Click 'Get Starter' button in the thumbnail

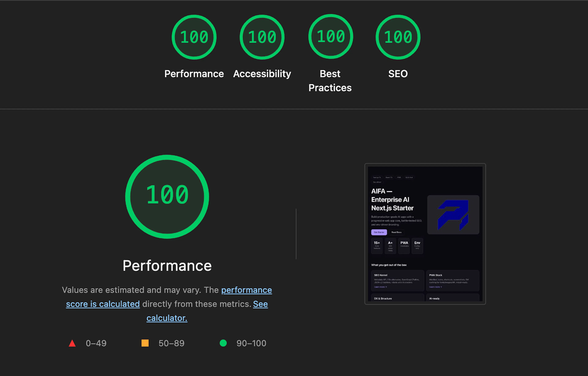(379, 232)
